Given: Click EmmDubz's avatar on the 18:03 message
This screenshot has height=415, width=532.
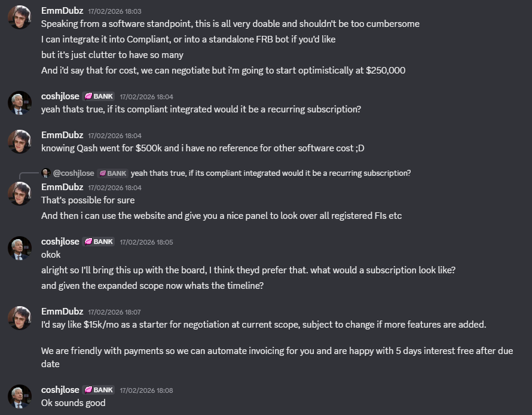Looking at the screenshot, I should coord(19,17).
